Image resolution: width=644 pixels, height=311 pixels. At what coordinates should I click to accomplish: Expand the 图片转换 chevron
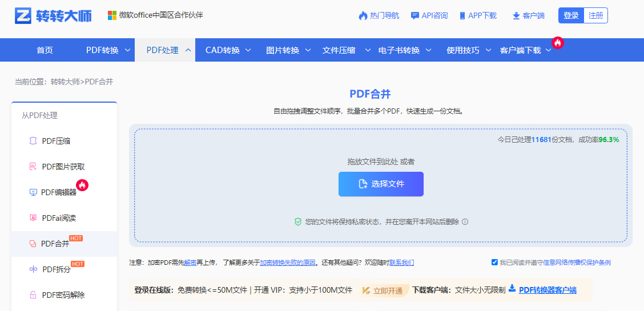(x=308, y=50)
